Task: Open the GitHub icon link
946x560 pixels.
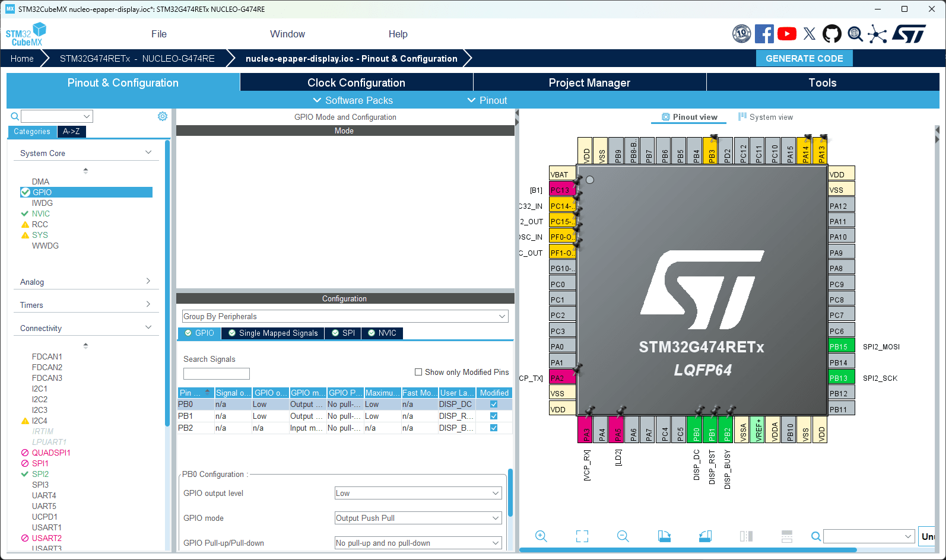Action: (831, 34)
